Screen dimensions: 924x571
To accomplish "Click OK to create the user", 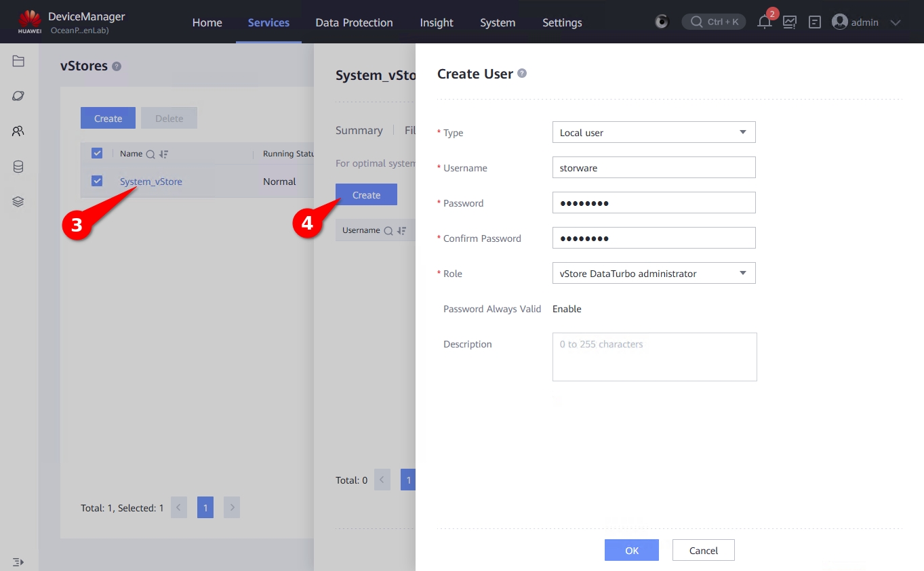I will pos(631,550).
